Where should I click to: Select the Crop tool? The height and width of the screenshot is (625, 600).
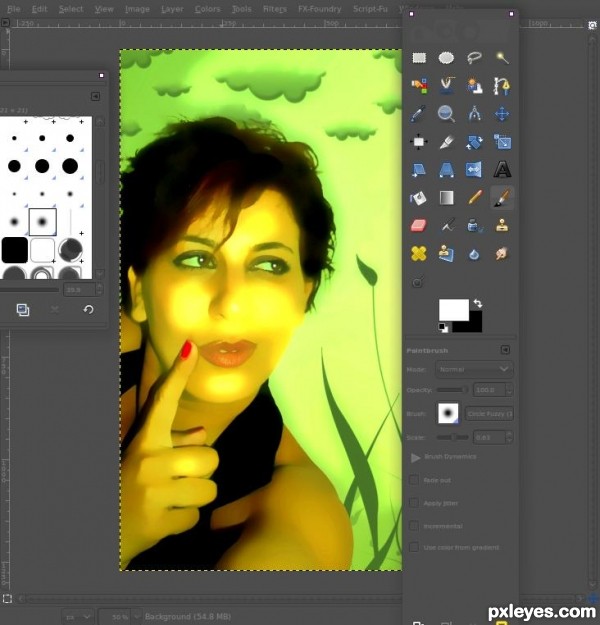point(446,142)
